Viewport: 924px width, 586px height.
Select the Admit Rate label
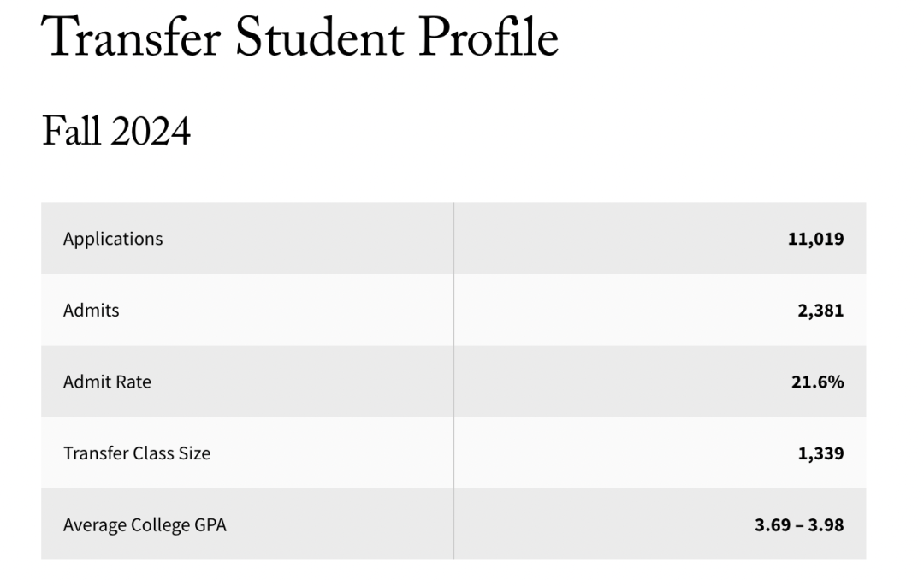click(107, 382)
